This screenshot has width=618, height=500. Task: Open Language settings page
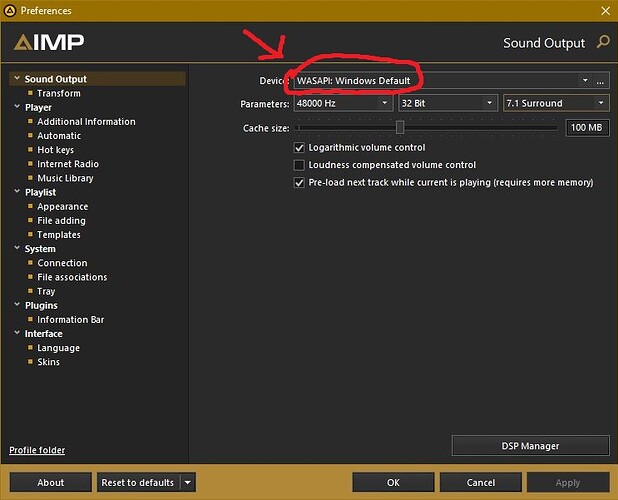click(58, 348)
